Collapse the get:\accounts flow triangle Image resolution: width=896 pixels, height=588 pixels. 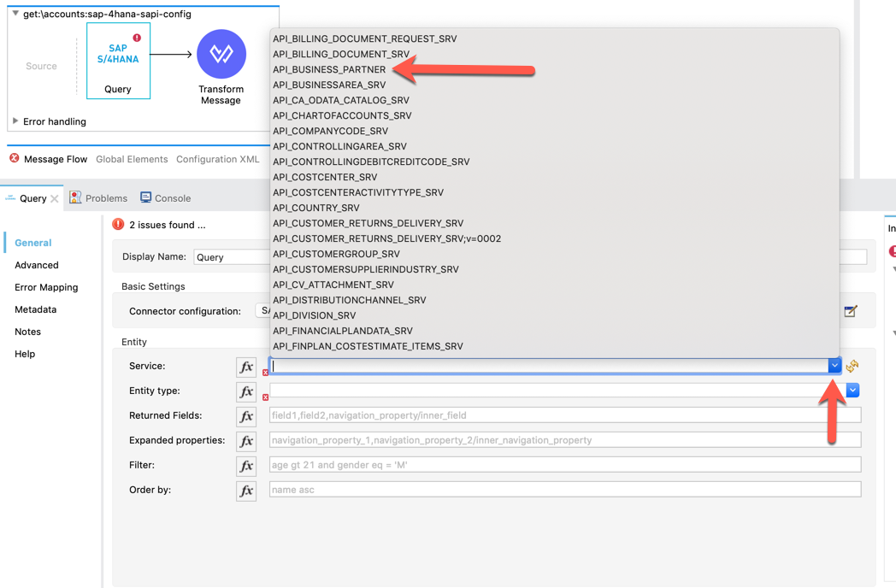15,13
